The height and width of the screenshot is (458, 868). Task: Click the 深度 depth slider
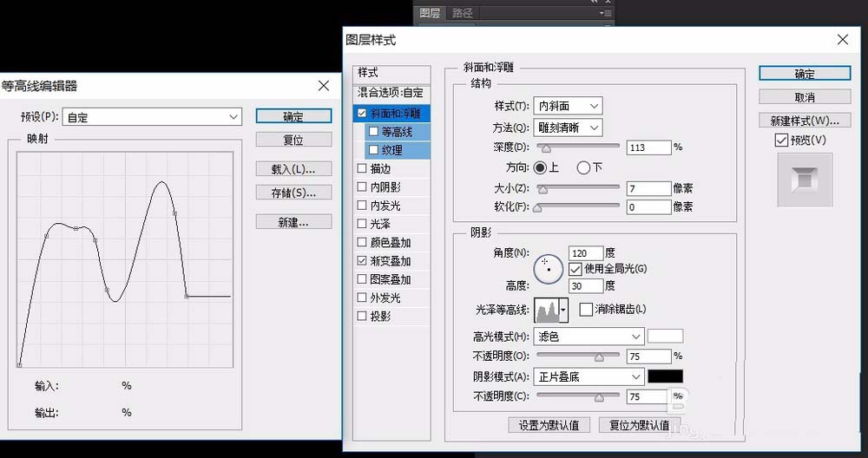pyautogui.click(x=577, y=147)
